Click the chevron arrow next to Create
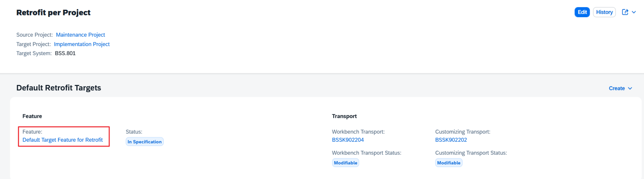 coord(630,88)
